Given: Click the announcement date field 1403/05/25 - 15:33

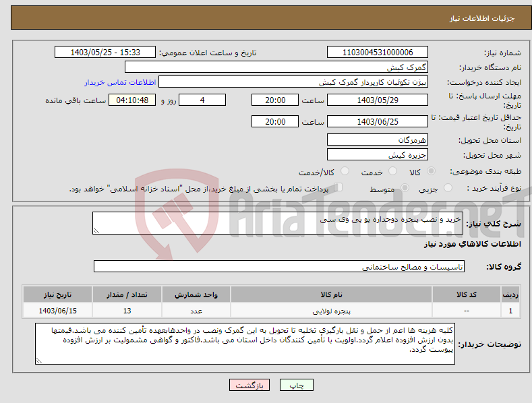Looking at the screenshot, I should [105, 53].
